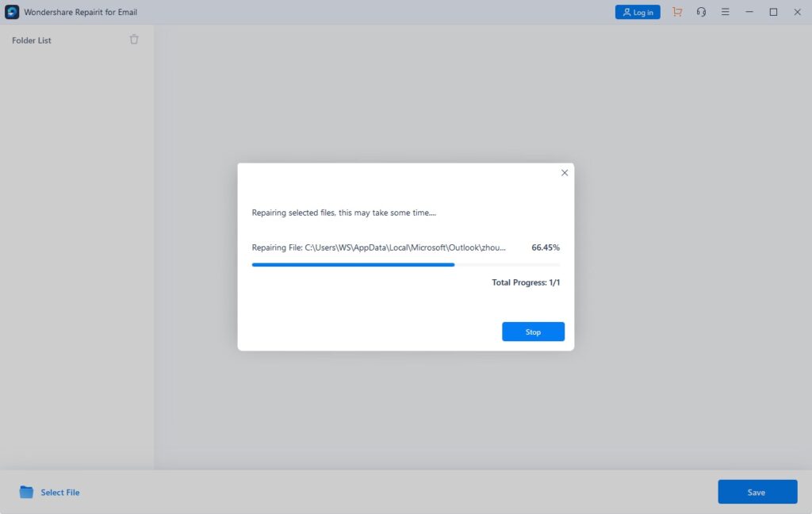
Task: Click the shopping cart purchase icon
Action: coord(676,12)
